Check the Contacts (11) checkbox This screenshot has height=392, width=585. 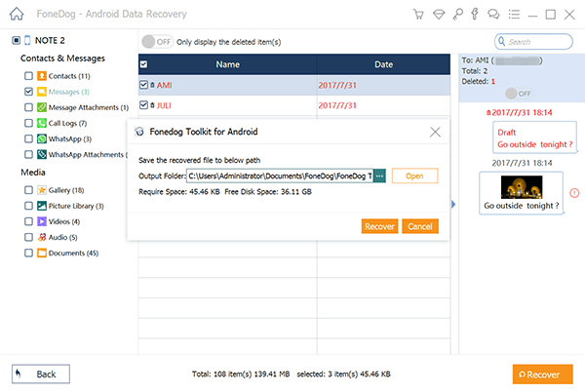tap(28, 76)
